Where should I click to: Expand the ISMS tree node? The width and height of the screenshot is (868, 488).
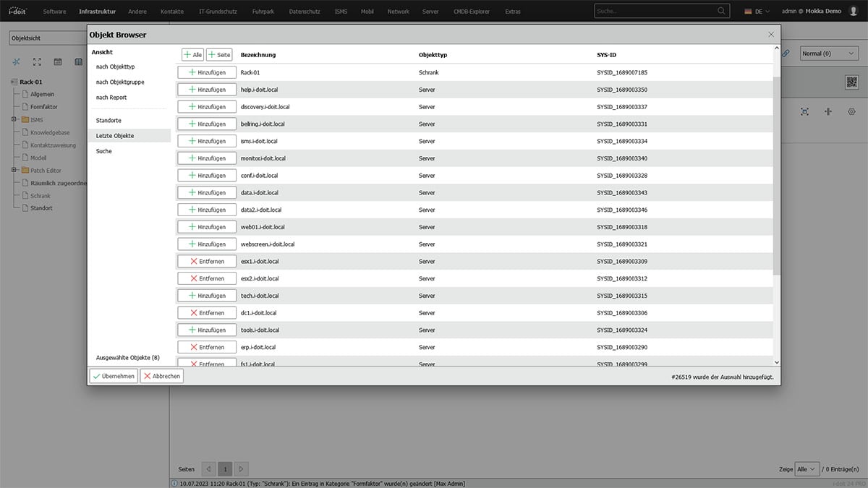[x=13, y=119]
